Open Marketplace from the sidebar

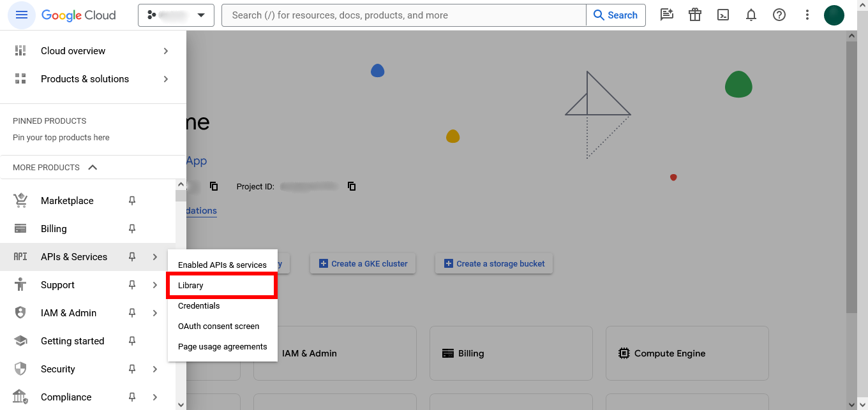[67, 201]
